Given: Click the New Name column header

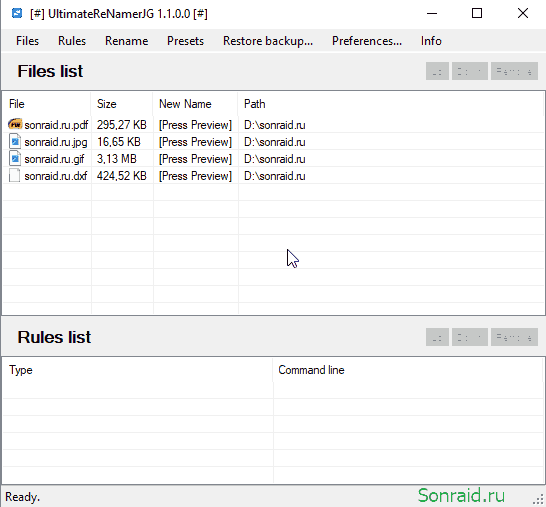Looking at the screenshot, I should (195, 104).
